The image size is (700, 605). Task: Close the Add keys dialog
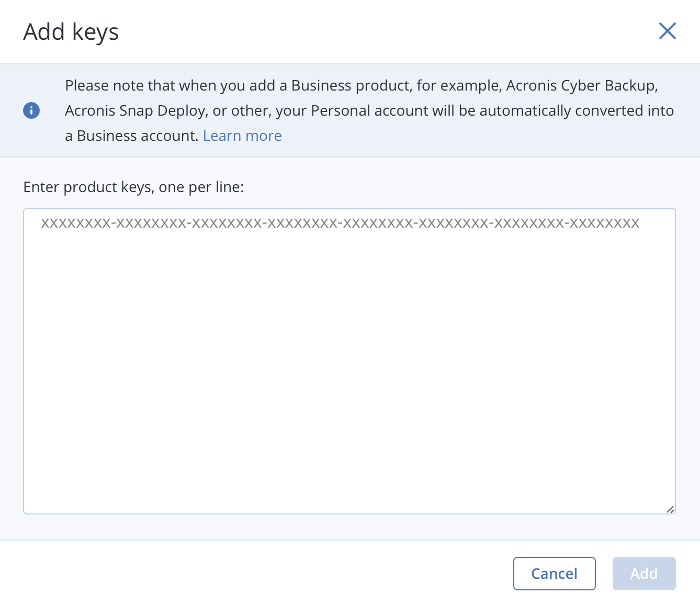point(667,31)
